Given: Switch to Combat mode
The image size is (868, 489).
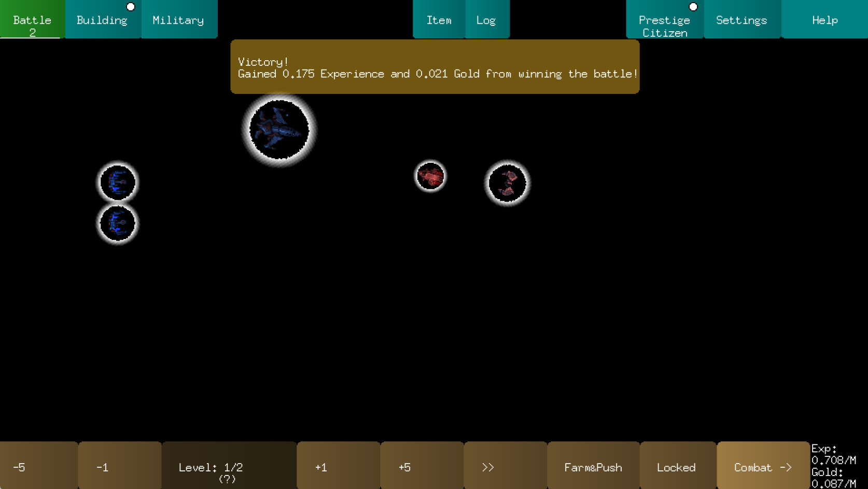Looking at the screenshot, I should pos(763,467).
